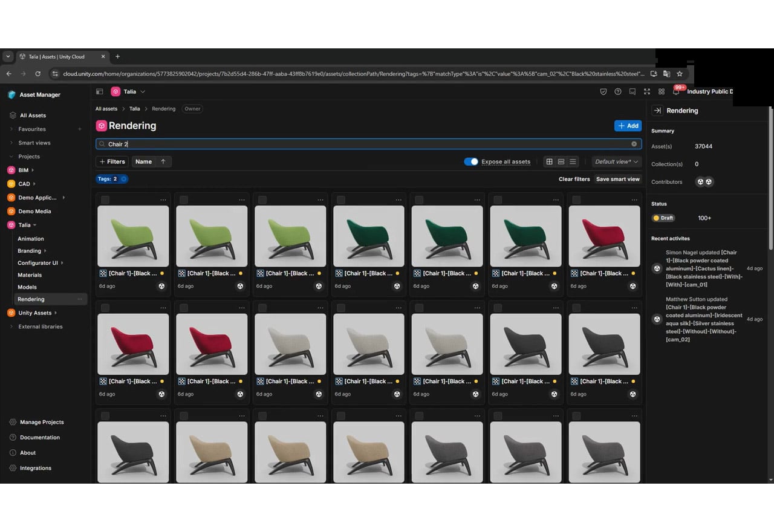Screen dimensions: 774x532
Task: Check the first green chair's checkbox
Action: click(105, 199)
